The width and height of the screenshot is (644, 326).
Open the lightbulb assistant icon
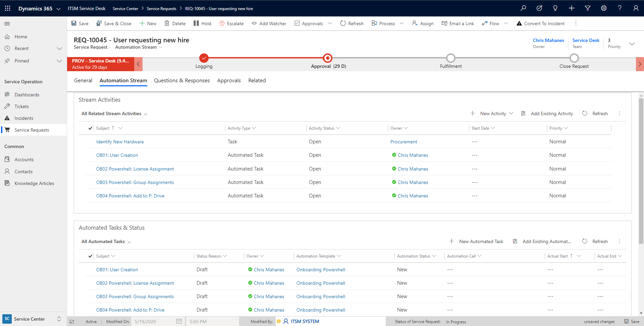tap(555, 8)
